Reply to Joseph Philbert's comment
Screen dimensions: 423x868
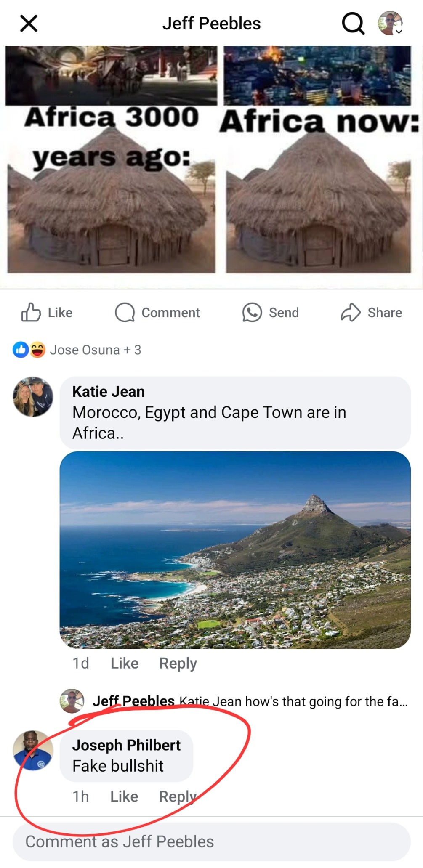[x=177, y=796]
